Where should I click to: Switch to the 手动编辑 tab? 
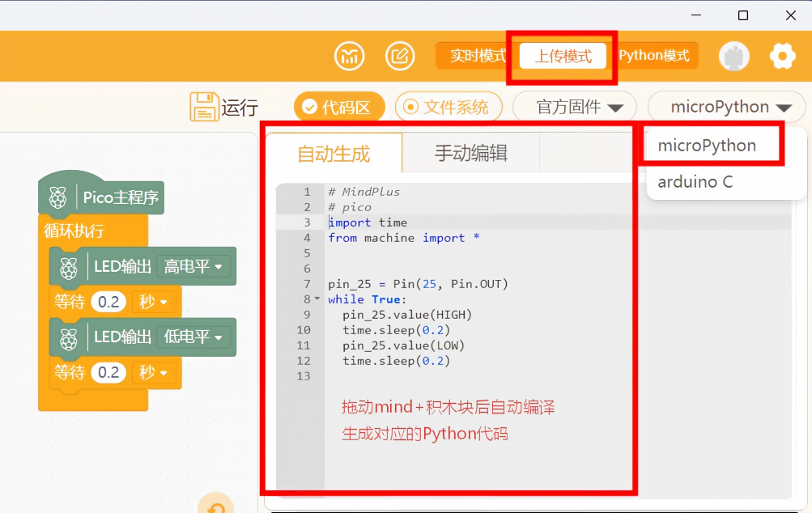pos(470,153)
